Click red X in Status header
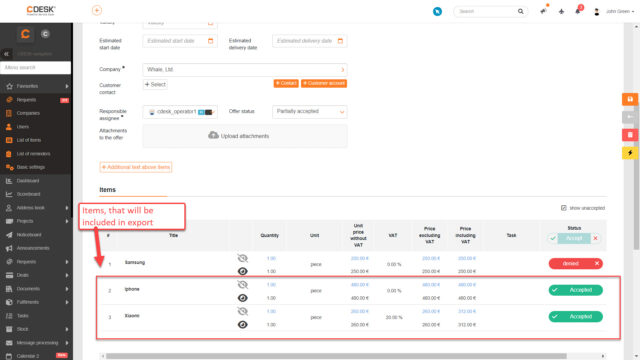 pos(596,238)
